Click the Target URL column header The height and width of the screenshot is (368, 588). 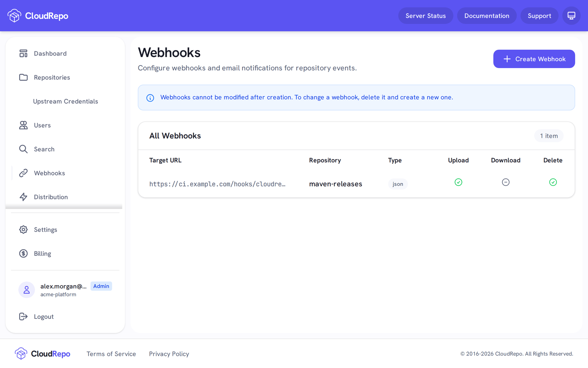(165, 160)
